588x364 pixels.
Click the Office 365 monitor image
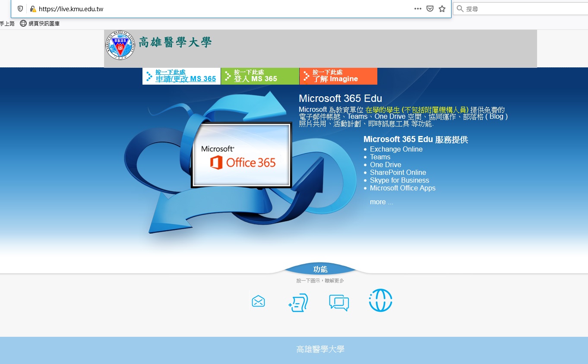(x=241, y=155)
